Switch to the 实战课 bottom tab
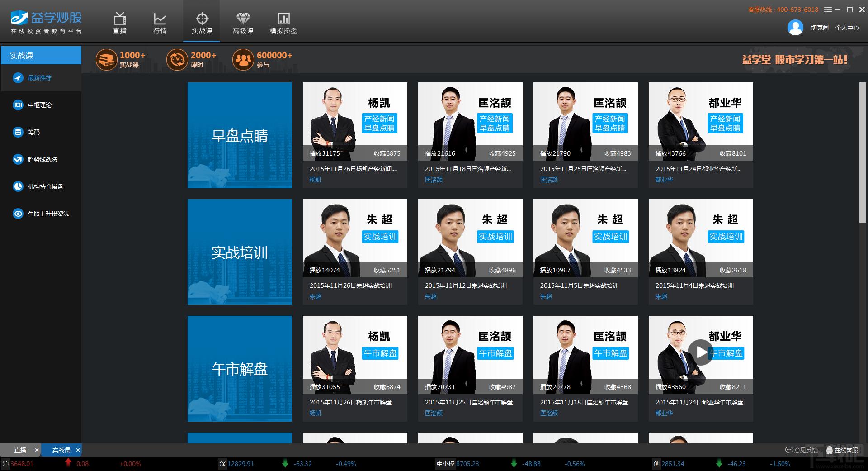The image size is (868, 471). pyautogui.click(x=61, y=450)
